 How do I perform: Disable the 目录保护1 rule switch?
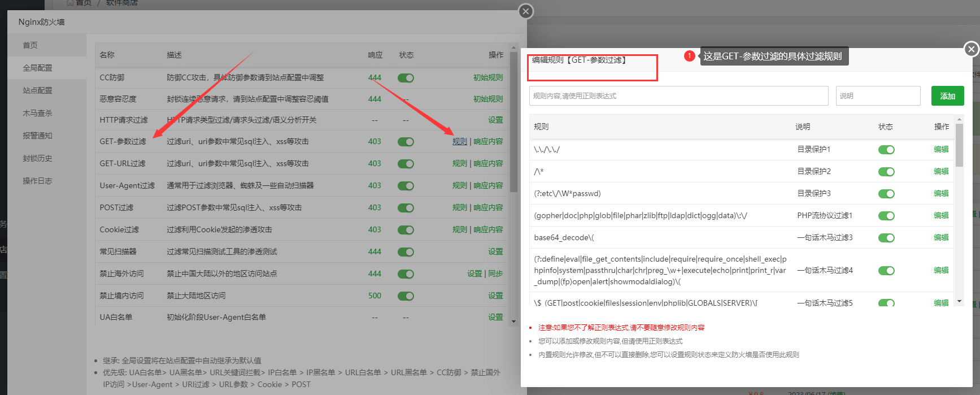point(886,150)
